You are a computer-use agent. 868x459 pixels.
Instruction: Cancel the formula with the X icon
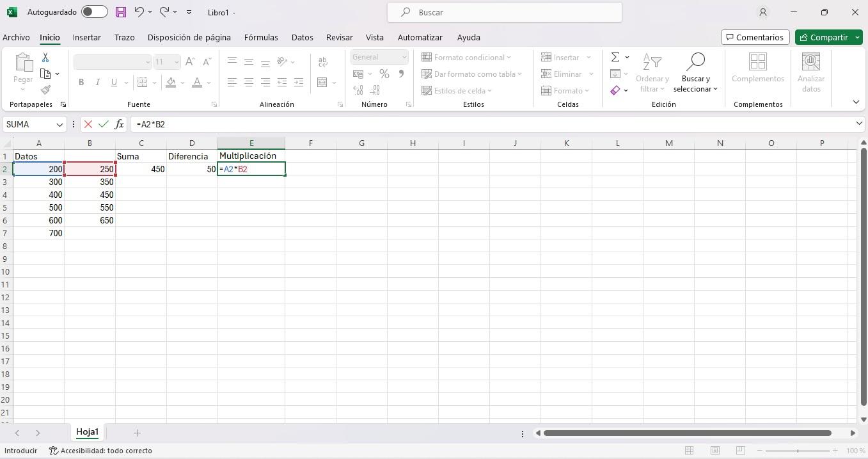pyautogui.click(x=88, y=124)
